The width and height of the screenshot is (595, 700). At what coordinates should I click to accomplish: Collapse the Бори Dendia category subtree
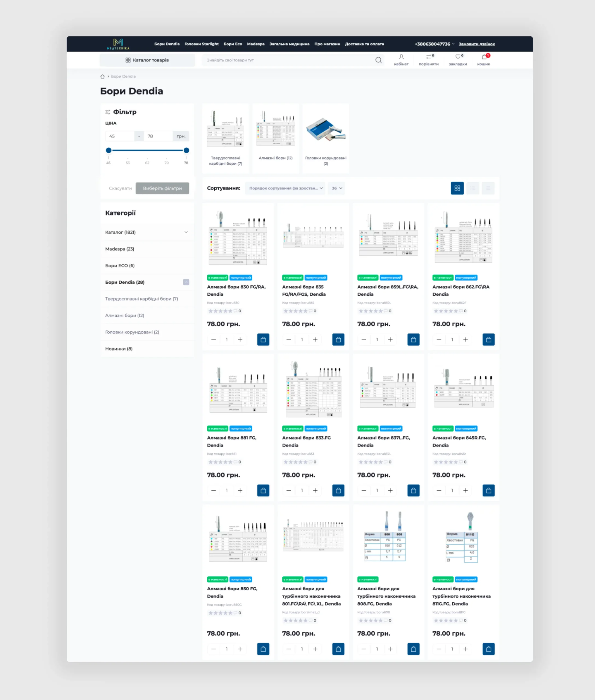click(x=186, y=282)
